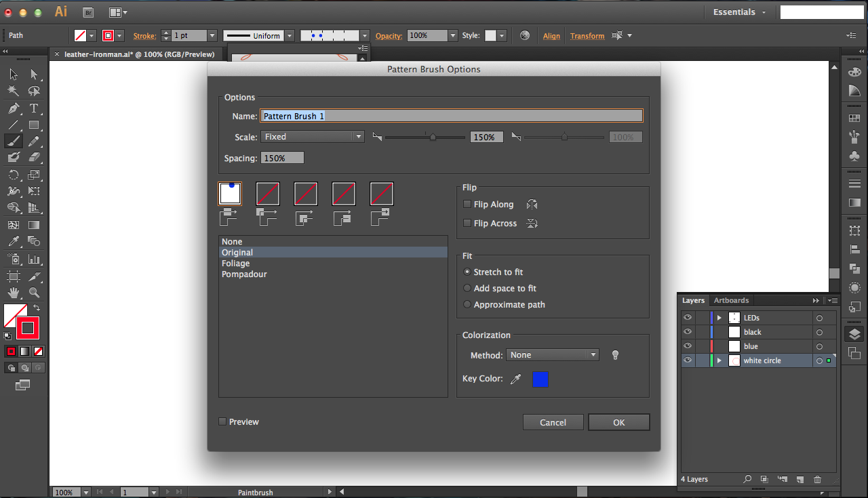
Task: Click the Scale slider handle
Action: pyautogui.click(x=433, y=137)
